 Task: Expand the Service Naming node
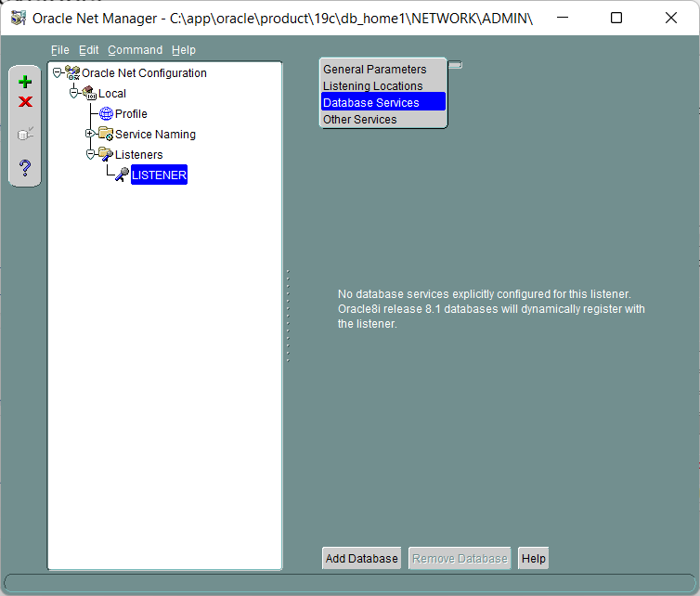tap(89, 133)
